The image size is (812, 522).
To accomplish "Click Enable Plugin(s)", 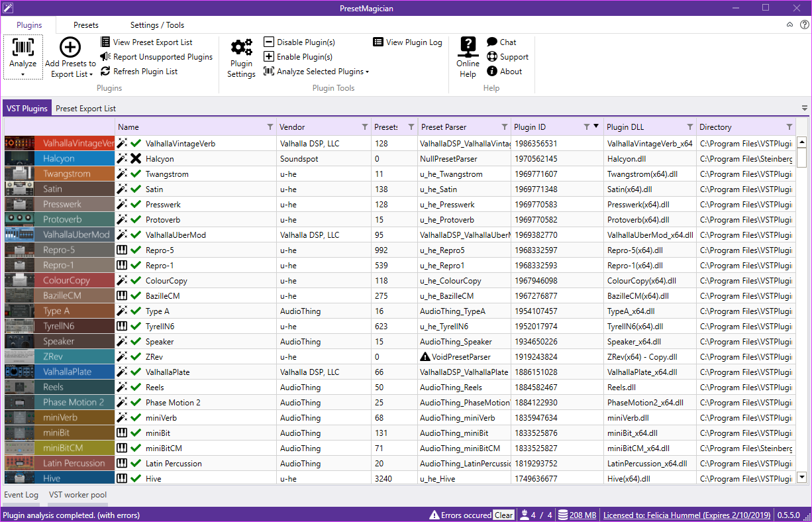I will point(298,57).
